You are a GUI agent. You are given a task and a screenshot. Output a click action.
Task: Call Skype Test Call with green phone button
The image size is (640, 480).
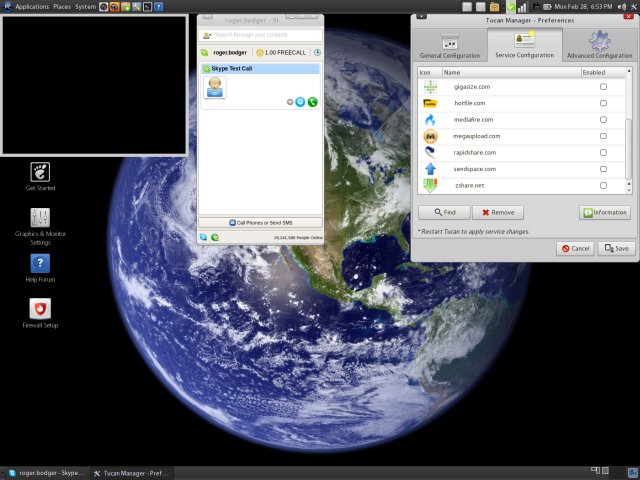pos(313,102)
